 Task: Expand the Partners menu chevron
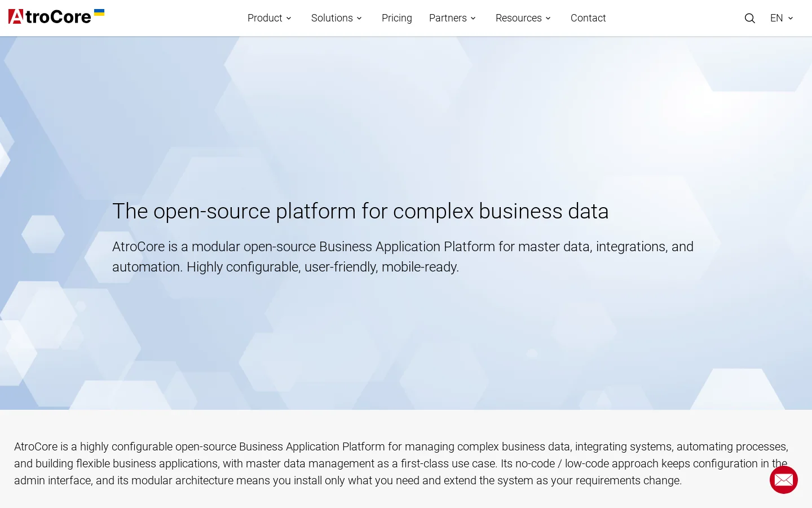click(x=473, y=18)
